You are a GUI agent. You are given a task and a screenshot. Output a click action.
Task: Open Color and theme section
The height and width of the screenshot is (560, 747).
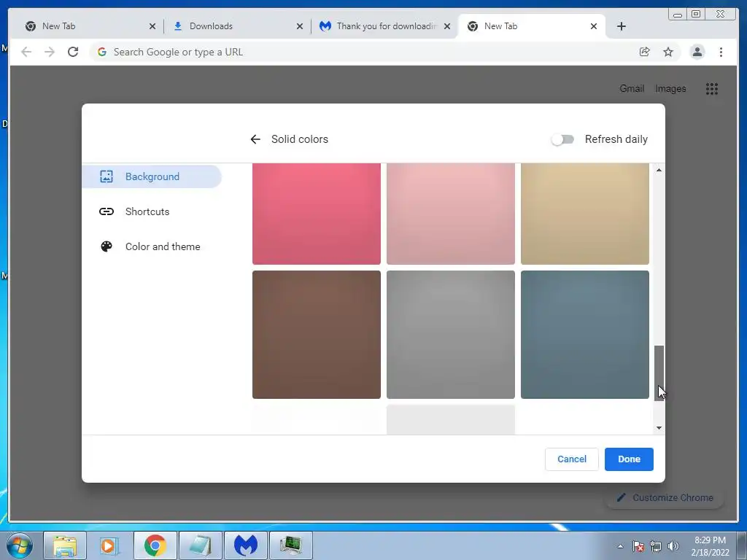(152, 246)
